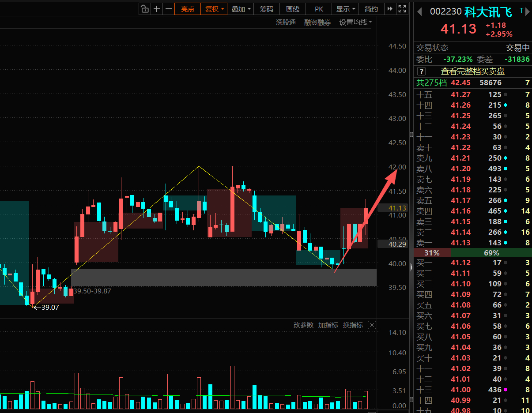Image resolution: width=532 pixels, height=413 pixels.
Task: Click the stock name 科大讯飞
Action: click(488, 11)
